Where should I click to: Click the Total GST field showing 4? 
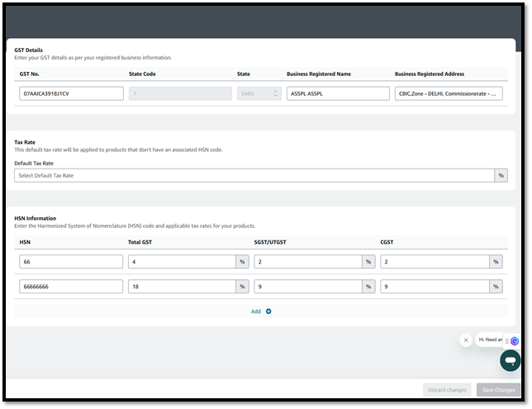pyautogui.click(x=182, y=262)
